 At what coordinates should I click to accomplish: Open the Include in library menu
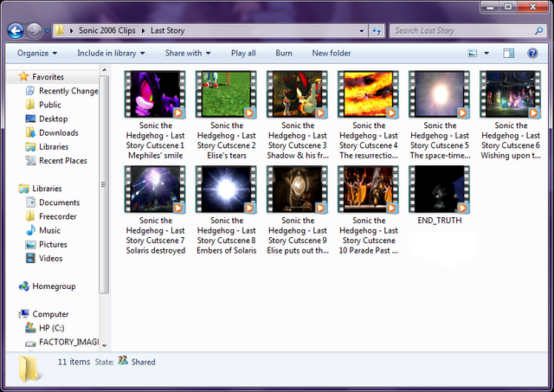pyautogui.click(x=111, y=54)
